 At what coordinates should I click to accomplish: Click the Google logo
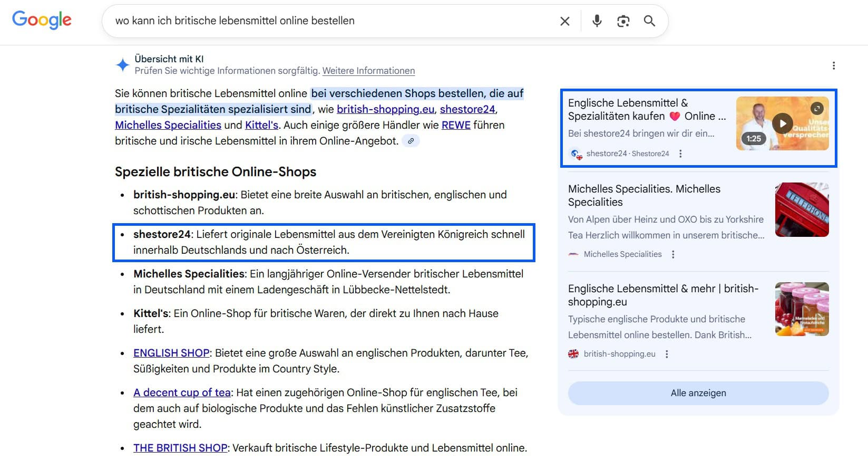click(42, 20)
